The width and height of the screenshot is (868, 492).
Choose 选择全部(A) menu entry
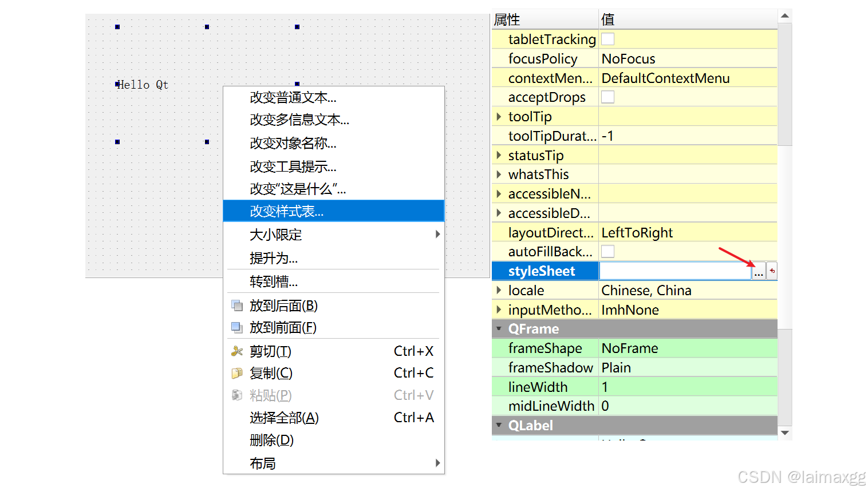[334, 418]
